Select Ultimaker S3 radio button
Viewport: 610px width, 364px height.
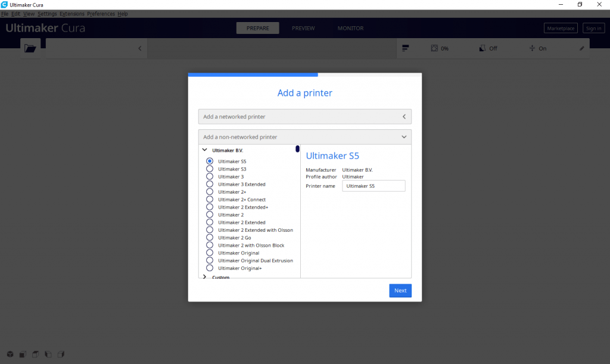click(210, 169)
